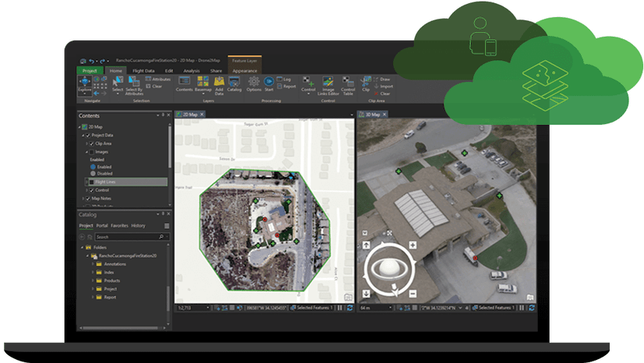Open the processing Log
Viewport: 644px width, 363px height.
pos(284,79)
